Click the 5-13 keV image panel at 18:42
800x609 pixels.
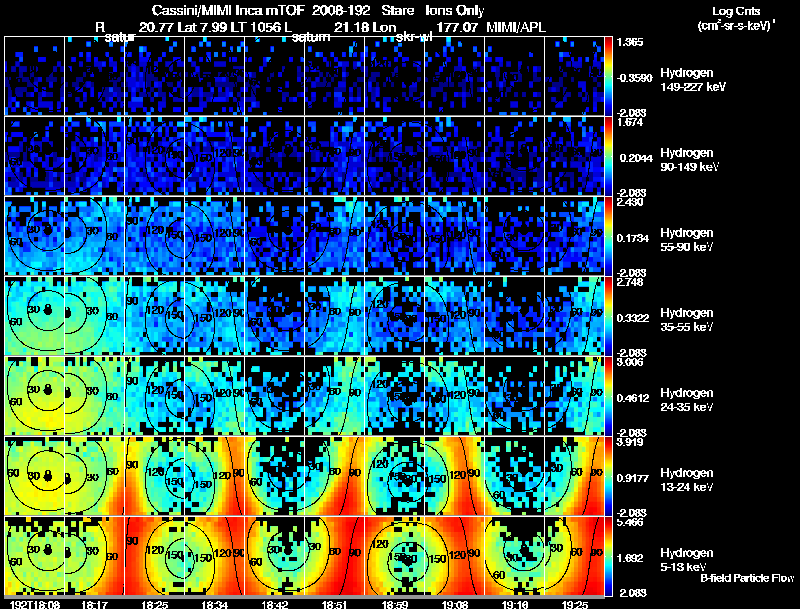point(274,556)
